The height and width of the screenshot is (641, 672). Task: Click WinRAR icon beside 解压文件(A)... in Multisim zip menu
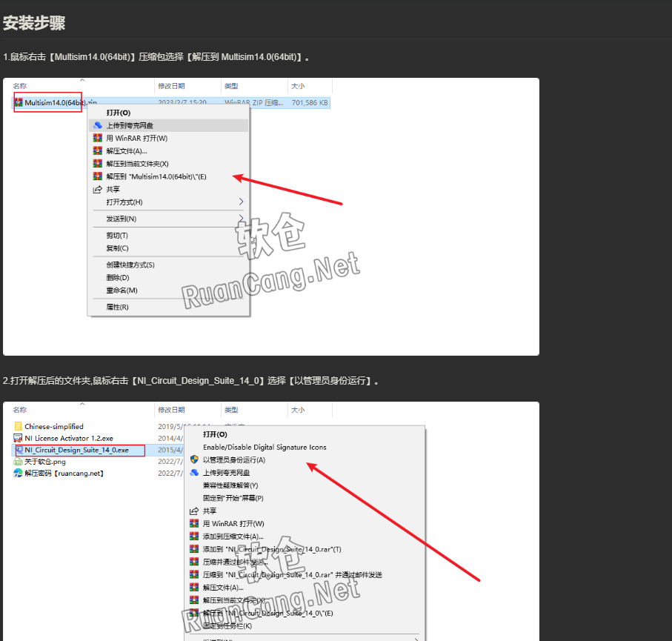(98, 151)
